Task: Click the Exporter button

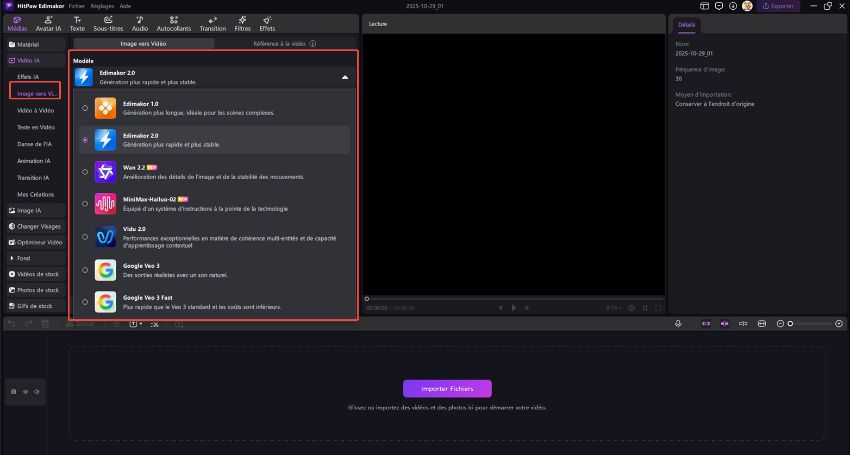Action: click(x=778, y=6)
